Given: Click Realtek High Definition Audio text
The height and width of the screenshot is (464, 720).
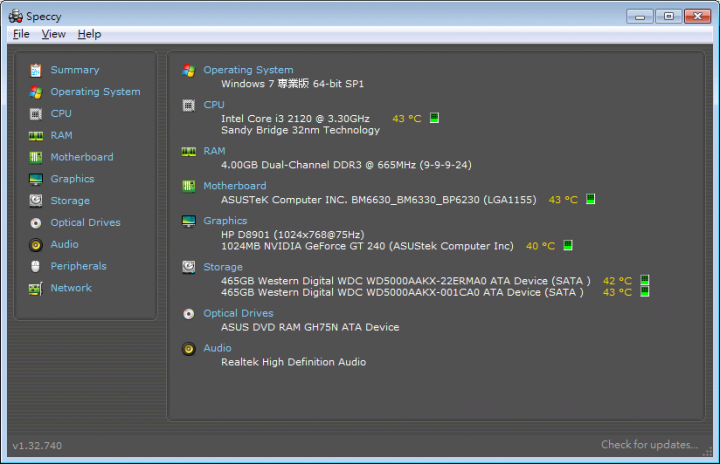Looking at the screenshot, I should coord(293,362).
